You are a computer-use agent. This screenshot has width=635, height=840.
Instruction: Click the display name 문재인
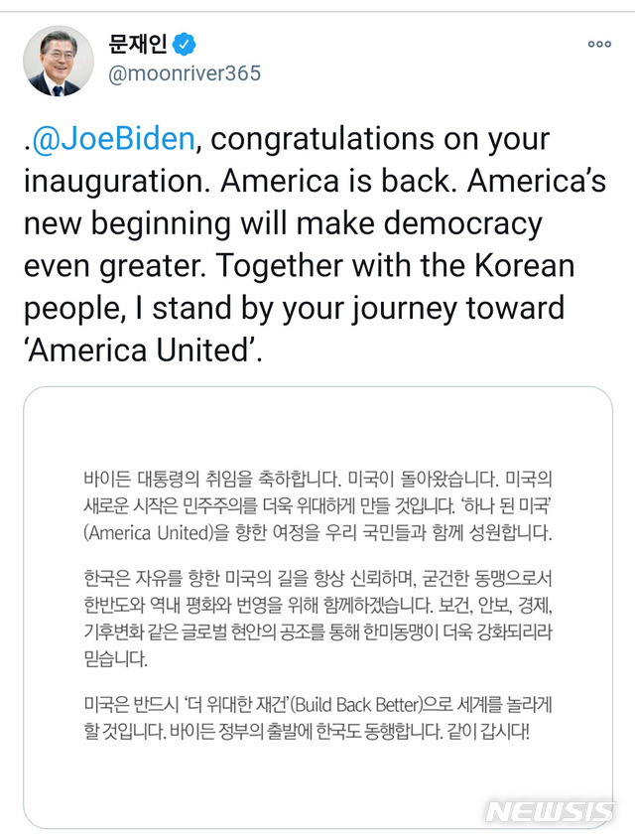[138, 44]
